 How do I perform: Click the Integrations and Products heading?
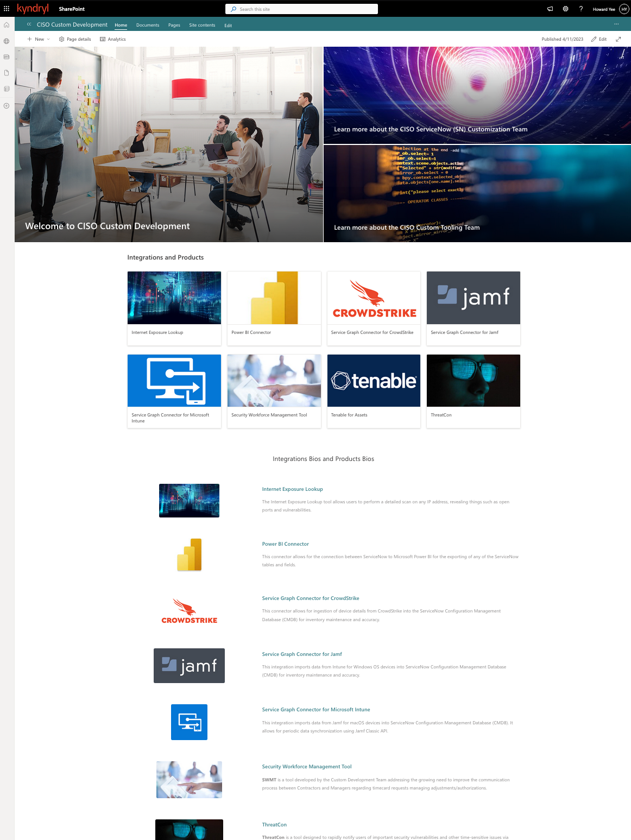pyautogui.click(x=166, y=257)
